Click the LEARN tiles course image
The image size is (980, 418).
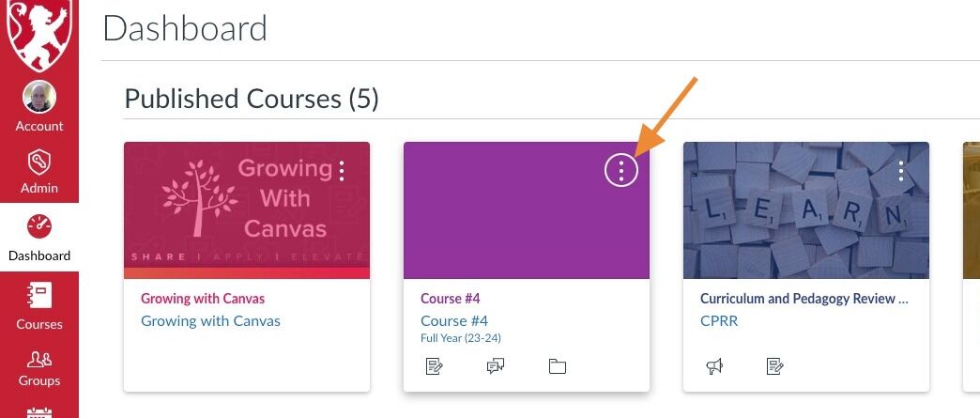click(806, 210)
